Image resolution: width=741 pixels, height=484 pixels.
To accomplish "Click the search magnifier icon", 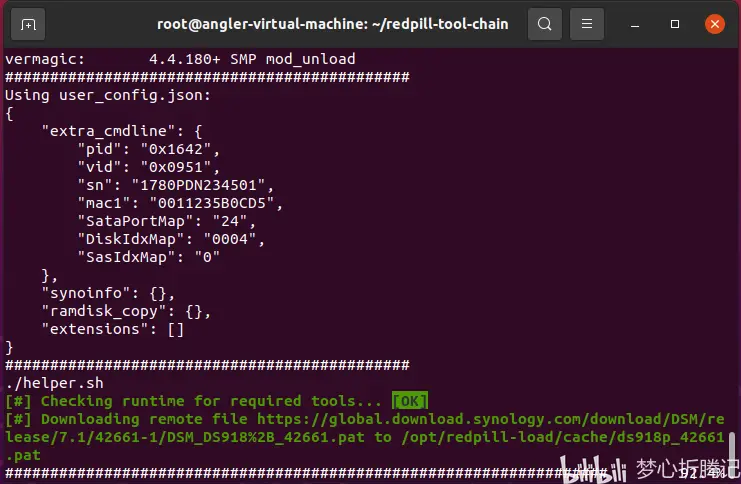I will 544,23.
